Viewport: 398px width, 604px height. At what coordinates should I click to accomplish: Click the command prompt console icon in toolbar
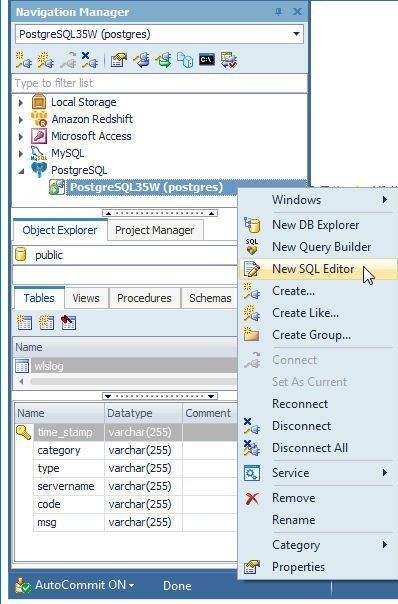207,60
